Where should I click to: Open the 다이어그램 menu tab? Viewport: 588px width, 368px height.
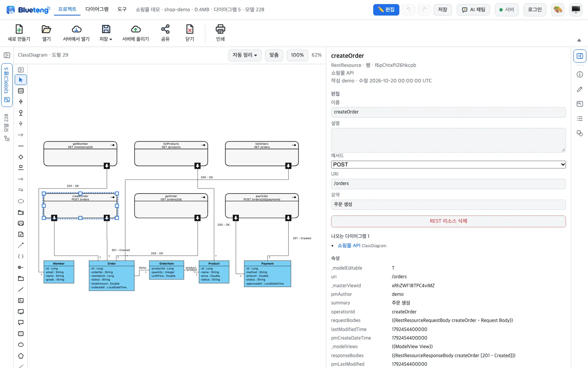(97, 9)
